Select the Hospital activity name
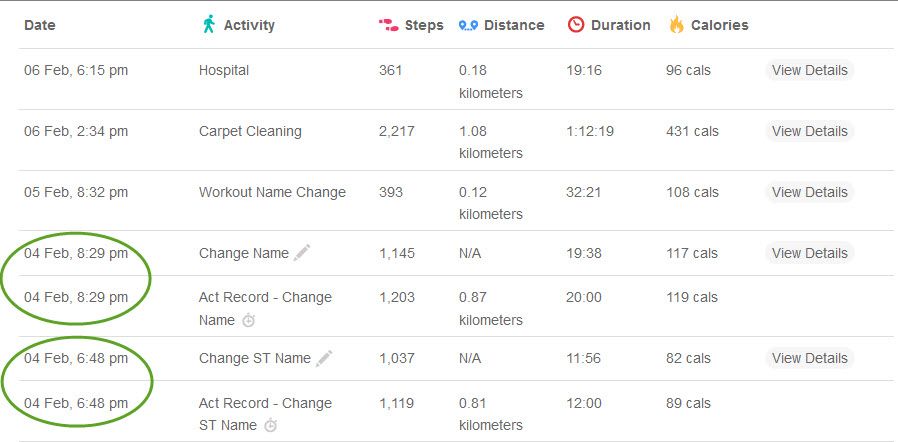898x442 pixels. click(x=224, y=70)
